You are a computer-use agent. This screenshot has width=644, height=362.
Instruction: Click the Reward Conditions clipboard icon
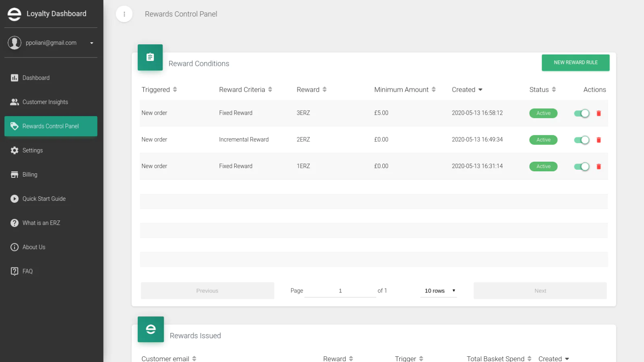[150, 58]
